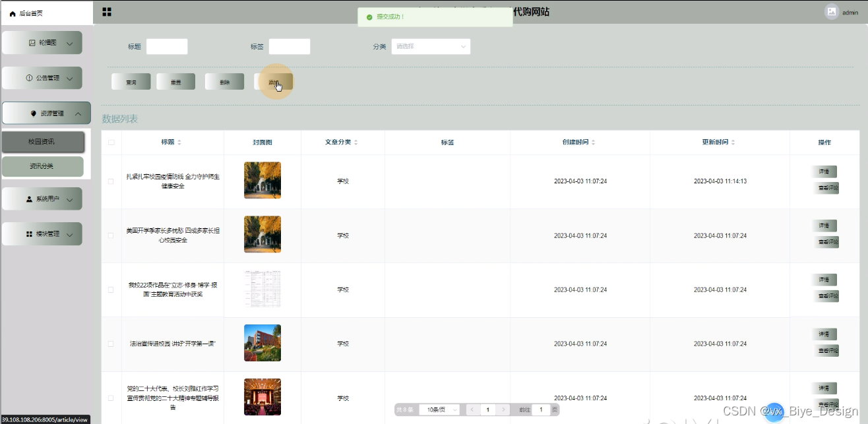Click the icon beside 资源管理

(x=34, y=113)
